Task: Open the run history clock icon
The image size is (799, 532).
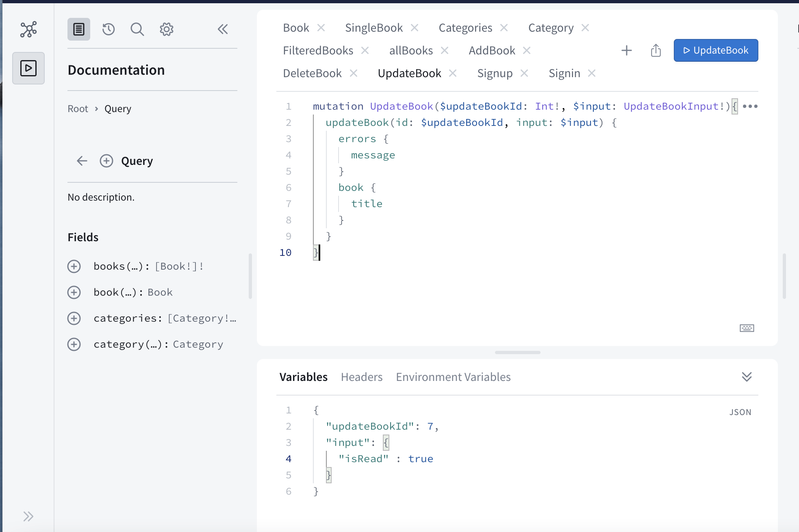Action: tap(109, 29)
